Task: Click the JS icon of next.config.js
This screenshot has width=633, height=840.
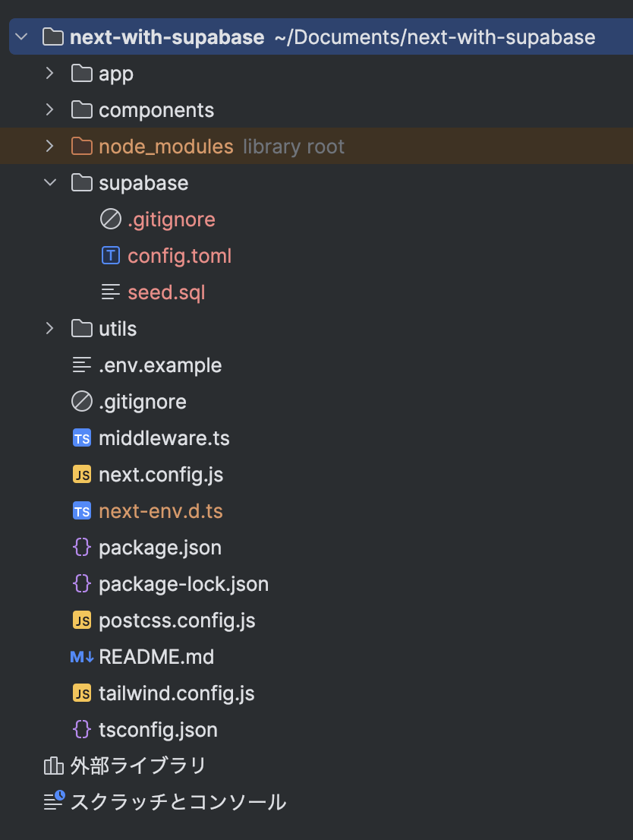Action: point(82,475)
